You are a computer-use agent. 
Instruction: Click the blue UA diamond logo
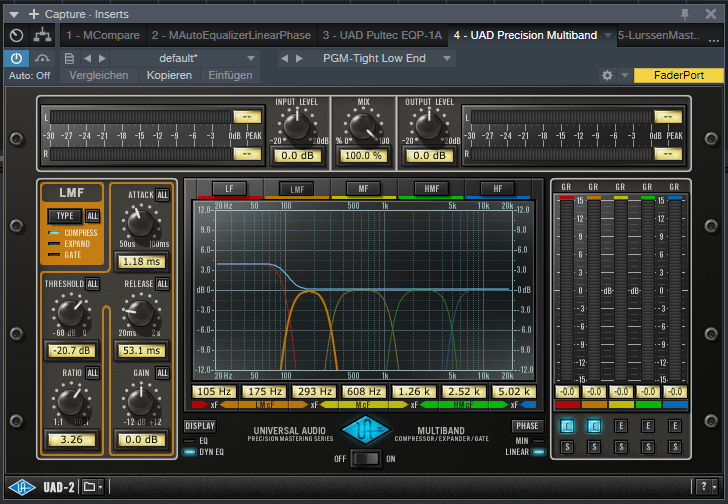[x=365, y=430]
